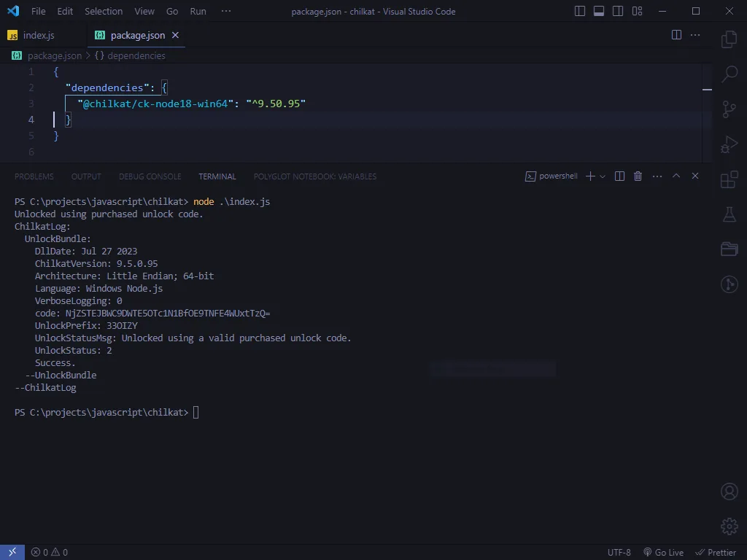
Task: Open the project folders icon in activity bar
Action: point(729,249)
